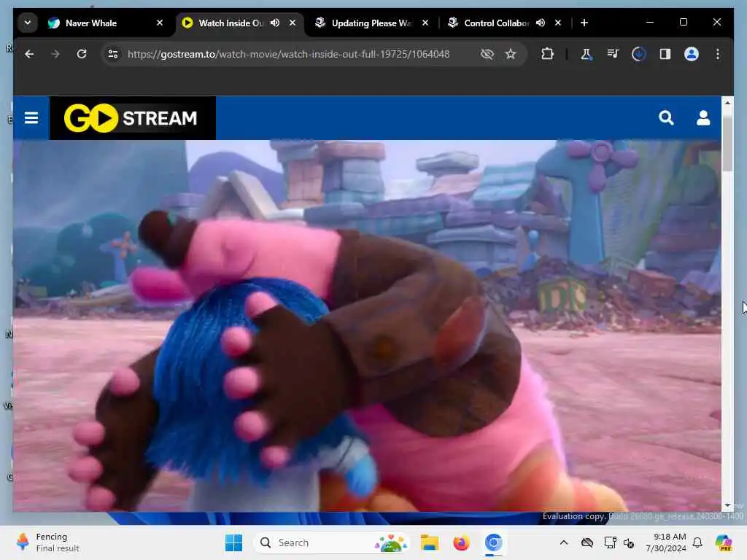Screen dimensions: 747x560
Task: Click the page vertical scrollbar thumb
Action: (727, 143)
